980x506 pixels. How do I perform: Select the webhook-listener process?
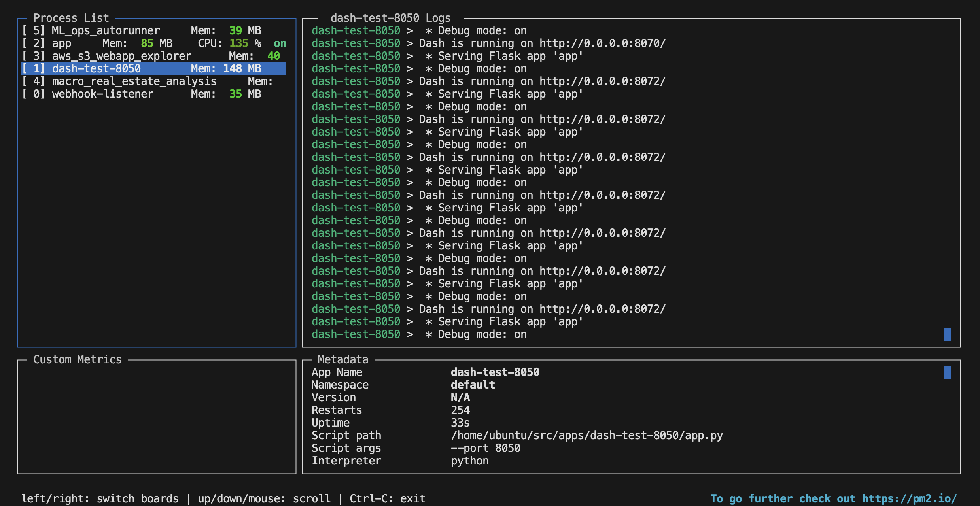point(103,94)
